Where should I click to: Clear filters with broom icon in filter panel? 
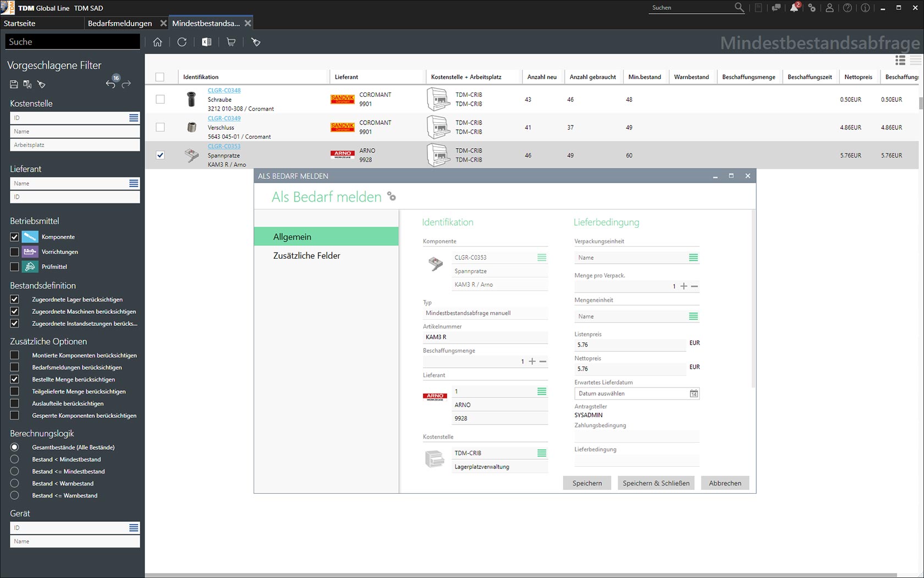tap(41, 84)
